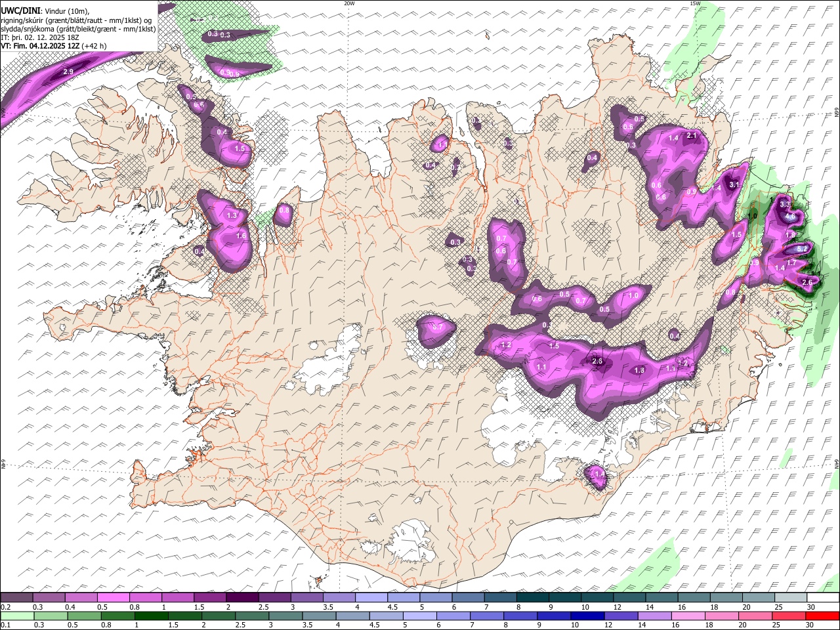
Task: Click the 1.3 value in the western purple patch
Action: click(232, 216)
